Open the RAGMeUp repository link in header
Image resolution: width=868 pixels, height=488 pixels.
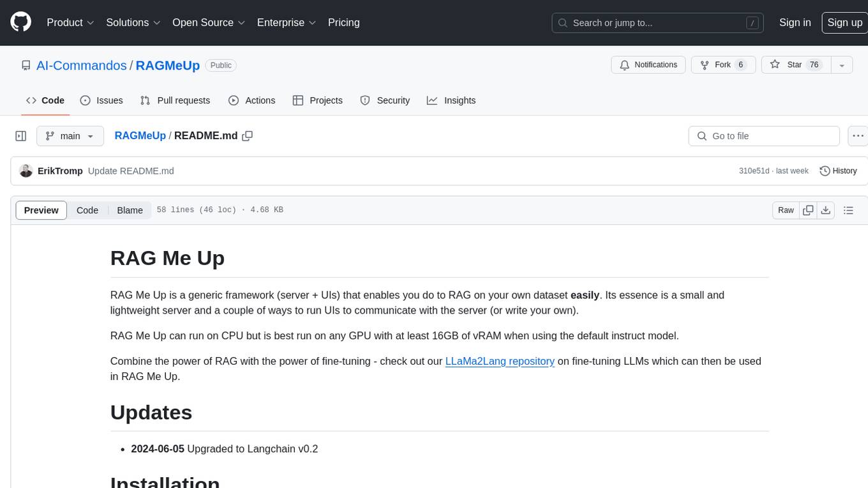168,65
